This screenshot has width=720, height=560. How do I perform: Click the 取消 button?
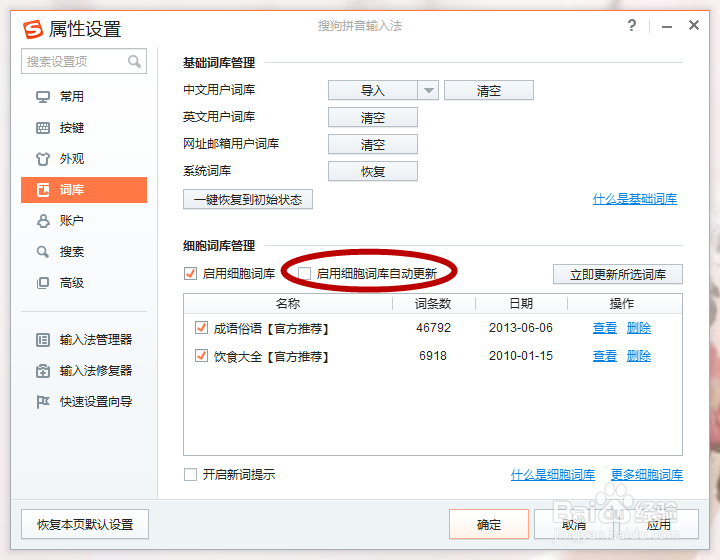click(574, 524)
